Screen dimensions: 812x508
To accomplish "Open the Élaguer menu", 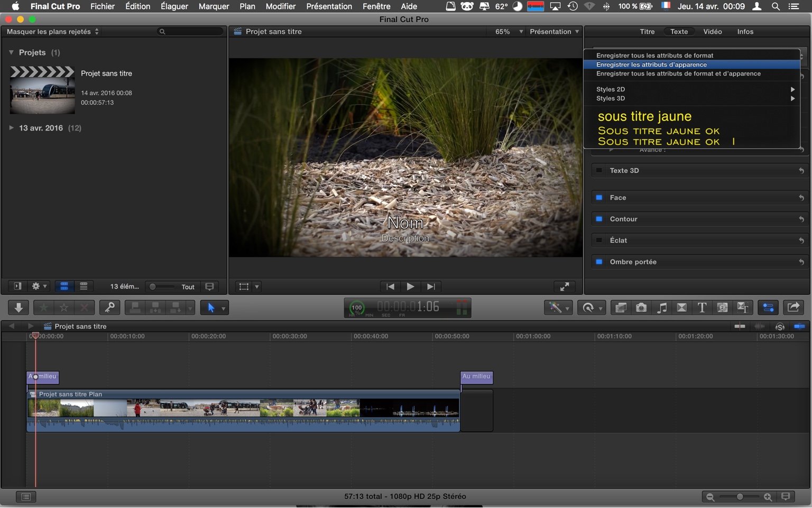I will point(174,6).
